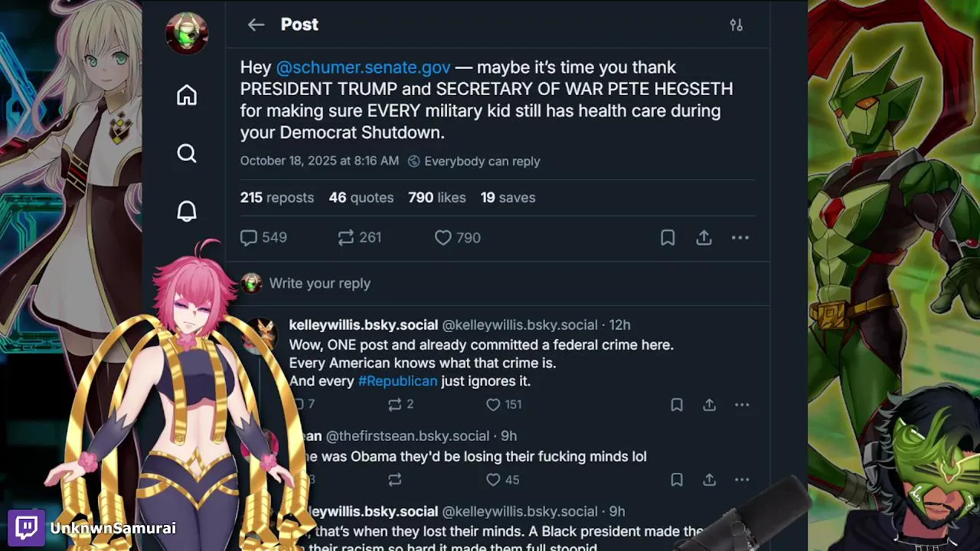Click the Write your reply field
980x551 pixels.
click(320, 283)
